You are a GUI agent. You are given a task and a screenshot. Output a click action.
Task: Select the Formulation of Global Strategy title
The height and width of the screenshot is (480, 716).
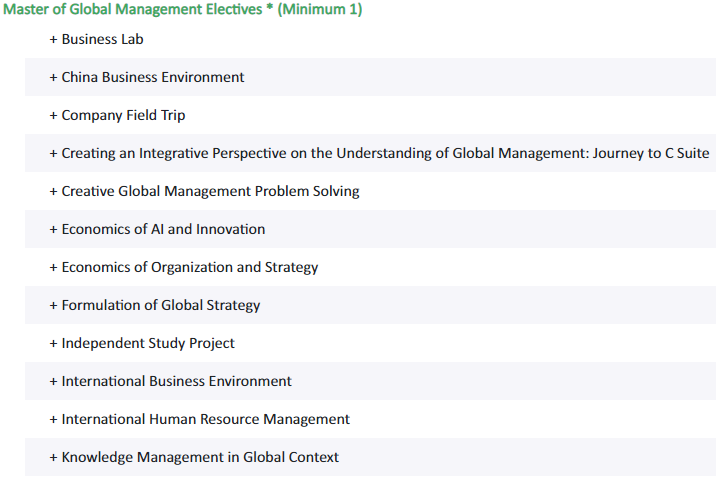(161, 305)
